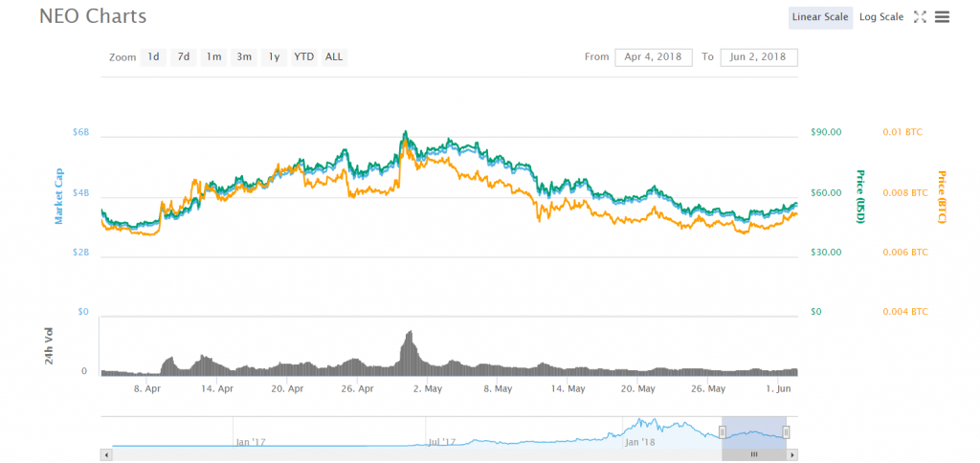Click the 0.01 BTC axis label
980x463 pixels.
click(902, 132)
